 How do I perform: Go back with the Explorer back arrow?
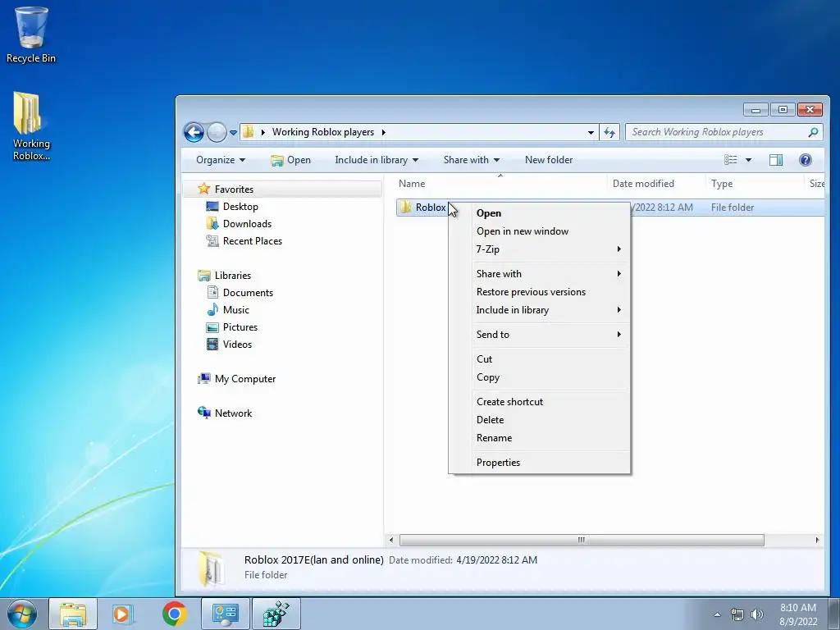[x=194, y=132]
